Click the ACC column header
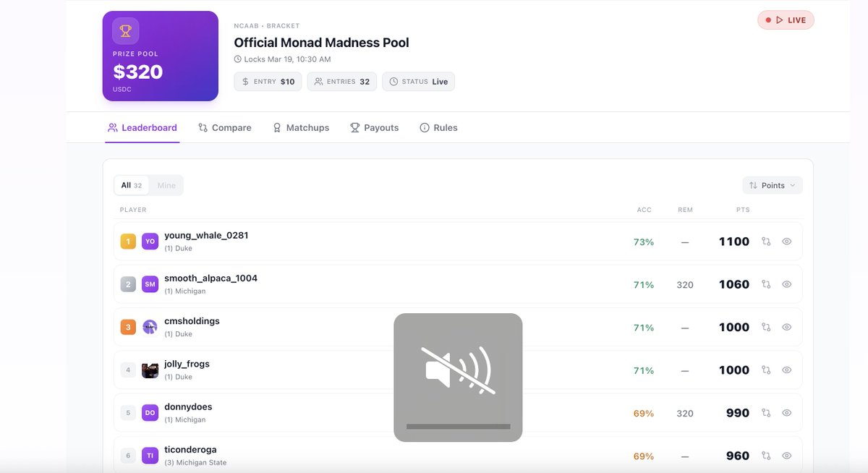 (644, 210)
